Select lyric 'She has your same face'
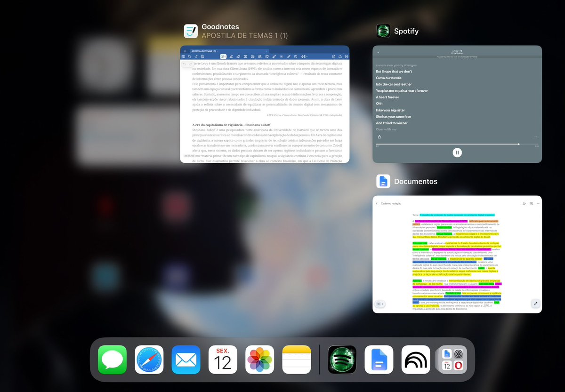This screenshot has height=392, width=565. (393, 117)
